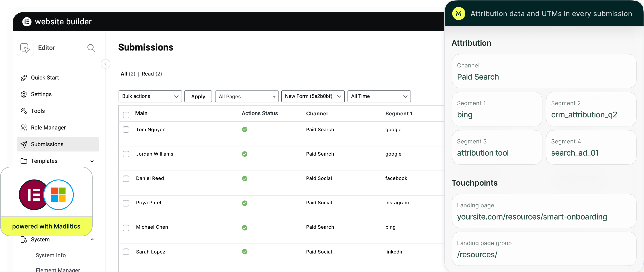Click the search magnifier icon in sidebar

(x=91, y=48)
